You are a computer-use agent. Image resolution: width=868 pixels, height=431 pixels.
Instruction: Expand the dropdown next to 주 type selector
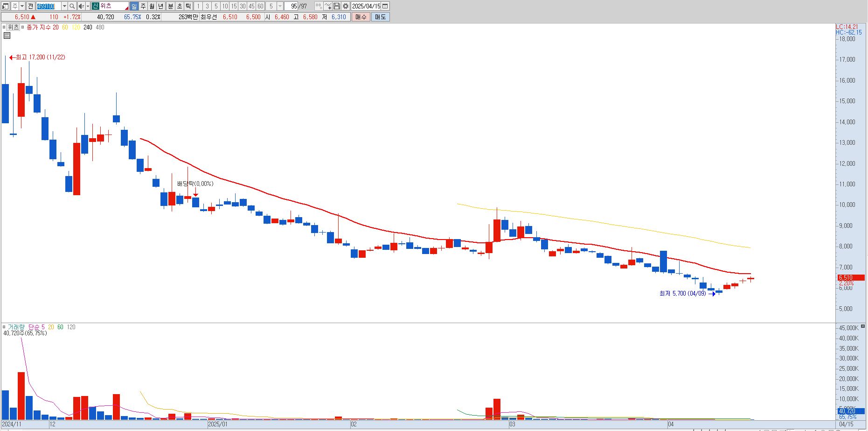tap(22, 6)
